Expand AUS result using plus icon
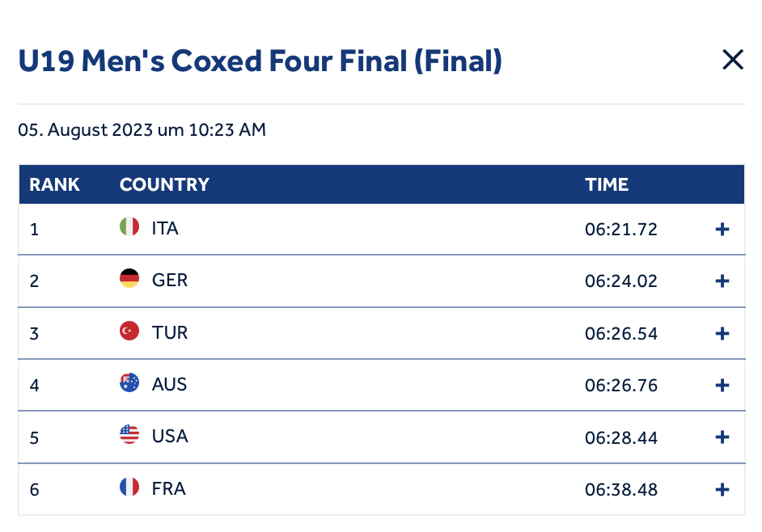 tap(722, 386)
